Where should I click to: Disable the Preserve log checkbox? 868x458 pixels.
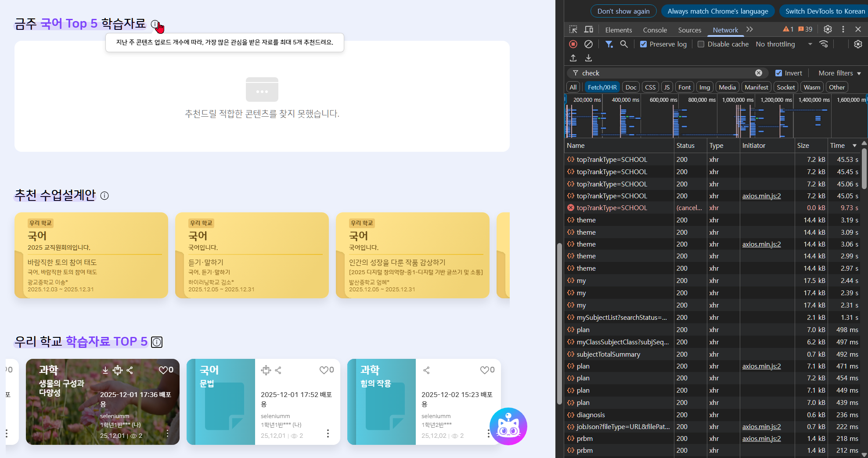[x=644, y=44]
